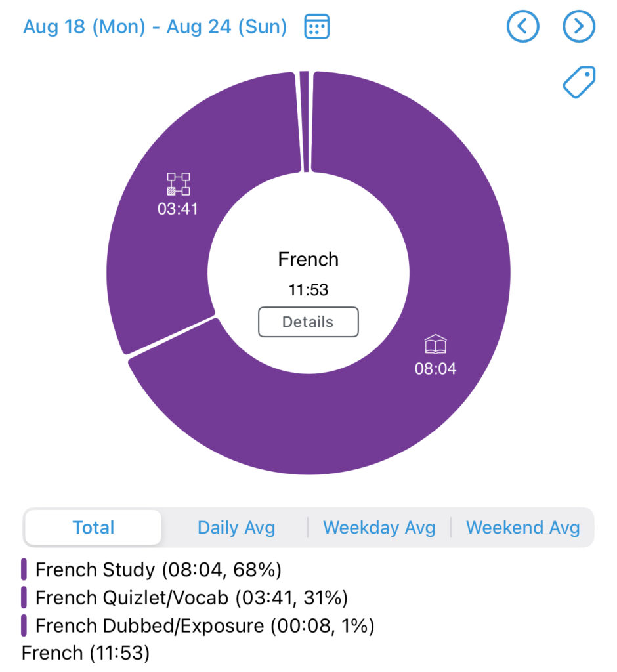Screen dimensions: 617x672
Task: Go to next week arrow
Action: [x=579, y=26]
